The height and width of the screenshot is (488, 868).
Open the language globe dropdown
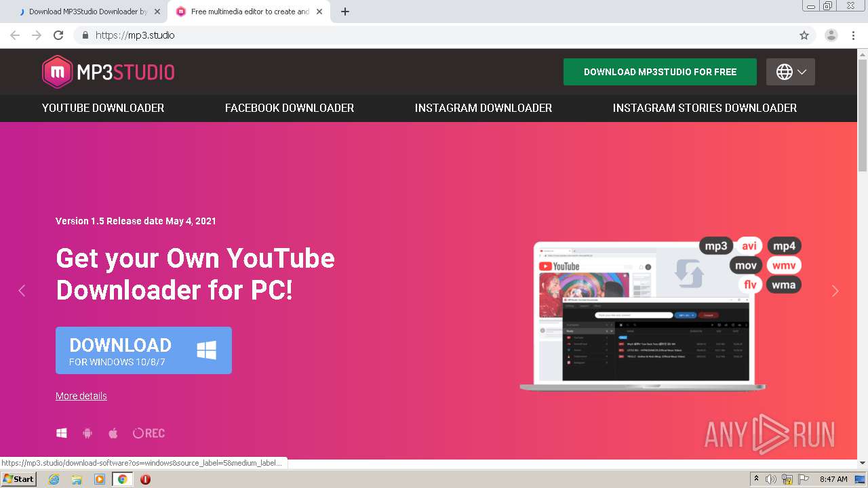791,72
